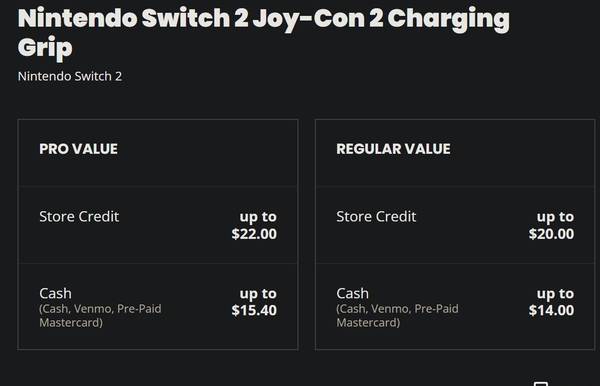Open the Nintendo Switch 2 platform link under title

[70, 76]
